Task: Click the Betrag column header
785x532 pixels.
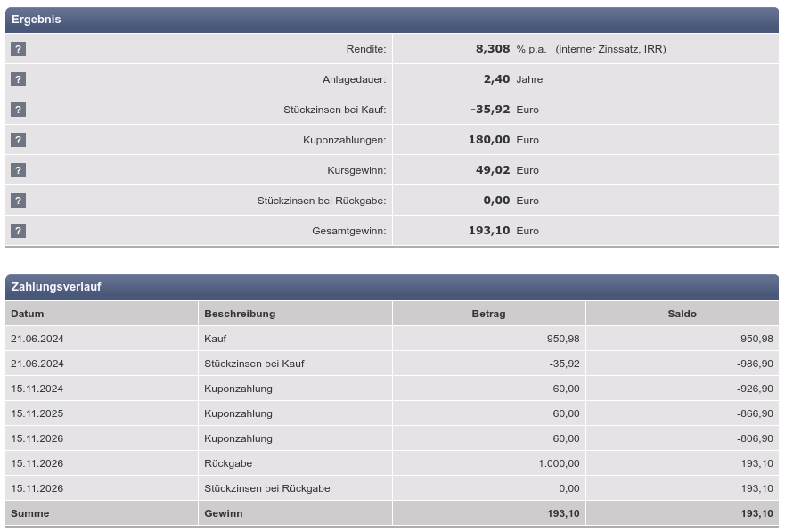Action: tap(488, 314)
